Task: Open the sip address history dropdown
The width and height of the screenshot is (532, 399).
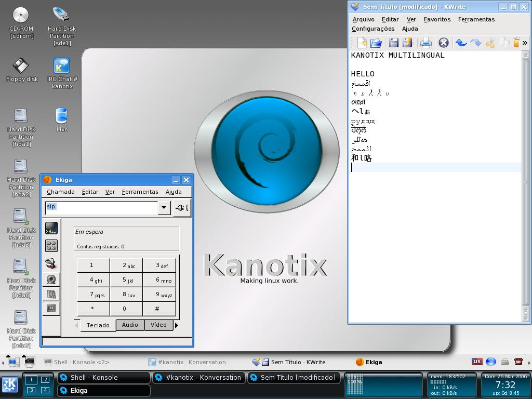Action: 164,208
